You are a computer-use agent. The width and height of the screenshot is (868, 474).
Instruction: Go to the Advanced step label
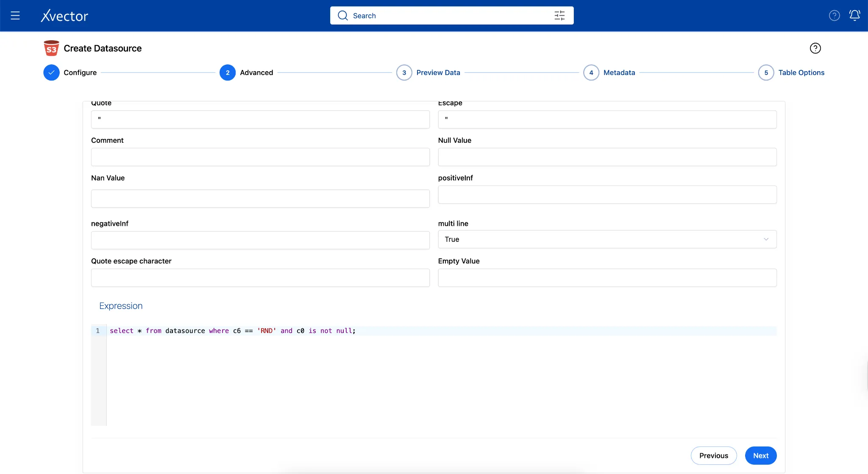click(256, 72)
